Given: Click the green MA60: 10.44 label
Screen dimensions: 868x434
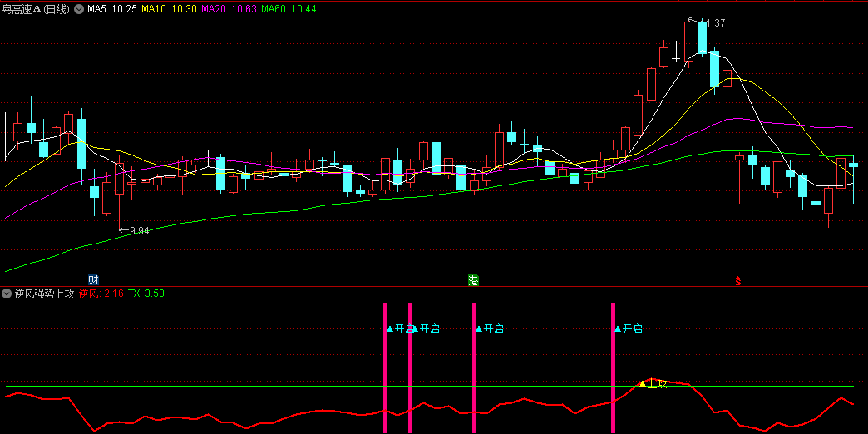Looking at the screenshot, I should tap(289, 9).
